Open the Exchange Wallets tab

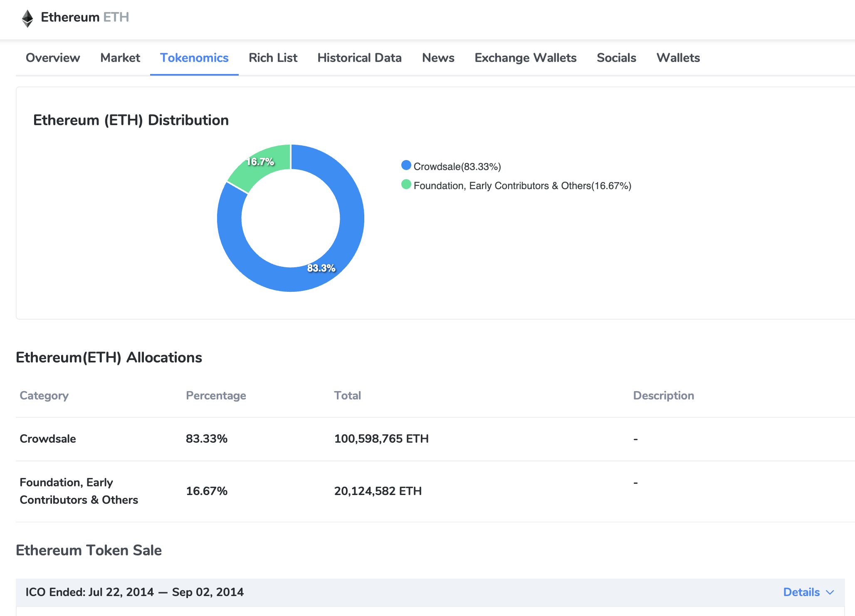(x=525, y=58)
